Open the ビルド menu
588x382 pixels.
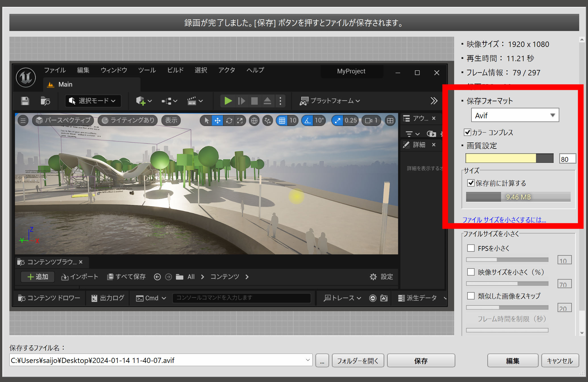tap(175, 70)
